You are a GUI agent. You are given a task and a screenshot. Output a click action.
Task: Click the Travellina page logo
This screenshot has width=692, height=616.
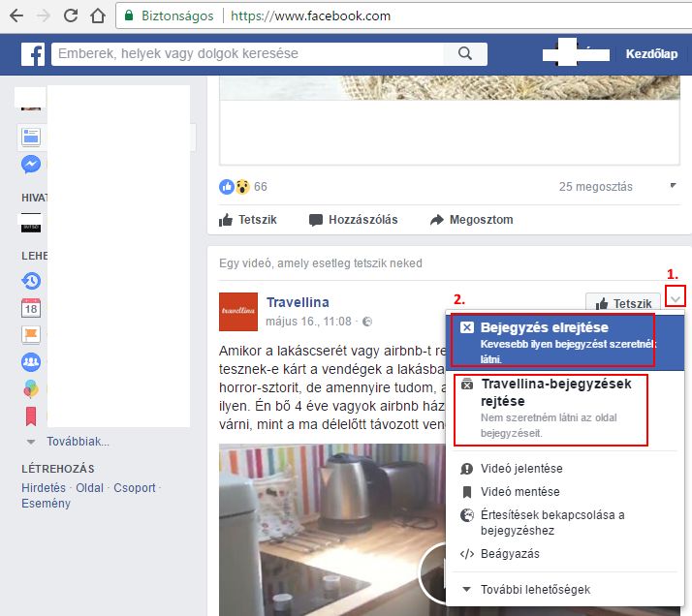pos(238,312)
